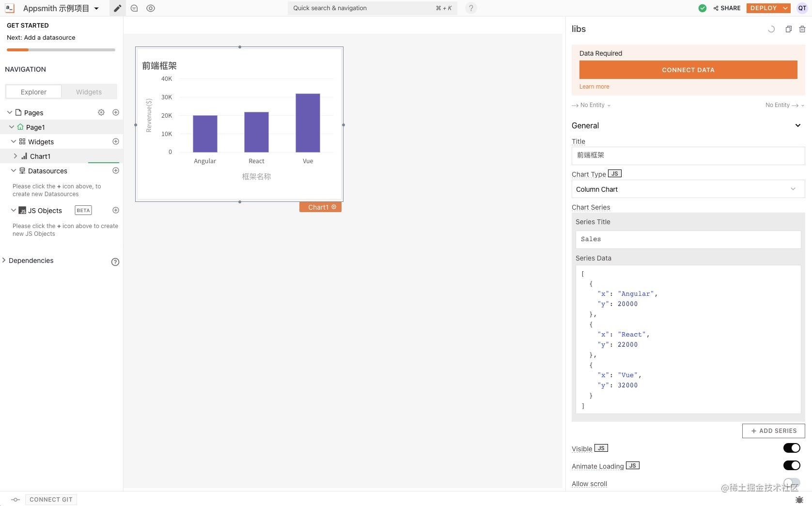Open the debugger bug icon

(799, 500)
